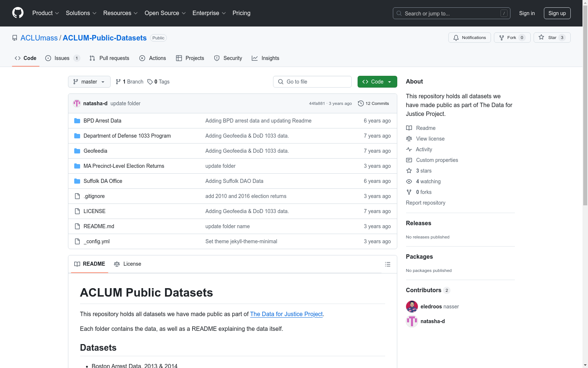
Task: Open the Issues tab
Action: [x=62, y=58]
